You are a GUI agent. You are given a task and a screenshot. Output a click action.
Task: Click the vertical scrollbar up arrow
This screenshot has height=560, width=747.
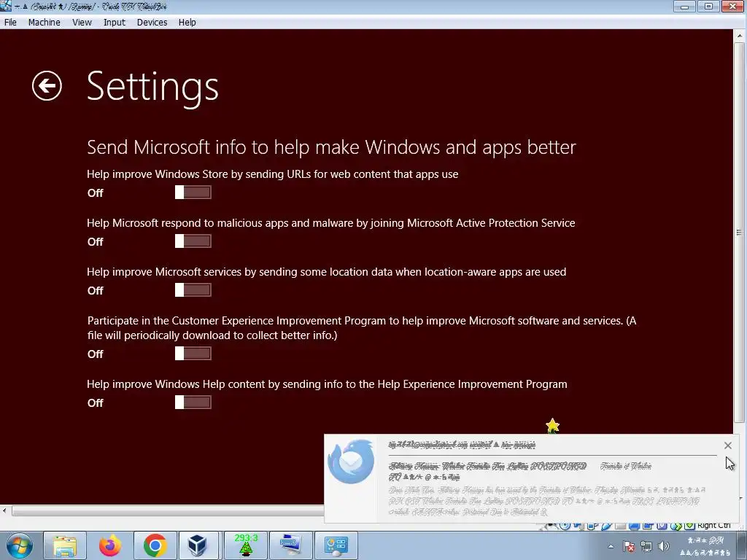[740, 36]
